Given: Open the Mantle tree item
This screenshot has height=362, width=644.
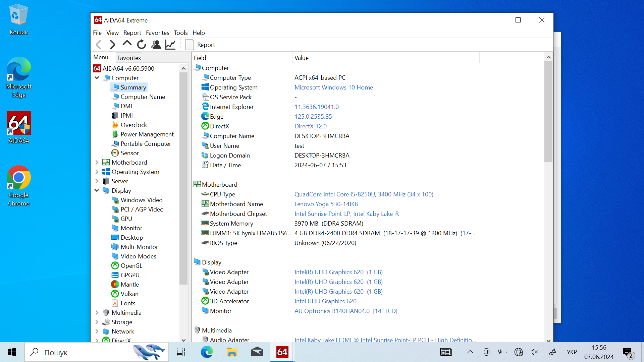Looking at the screenshot, I should [x=129, y=284].
